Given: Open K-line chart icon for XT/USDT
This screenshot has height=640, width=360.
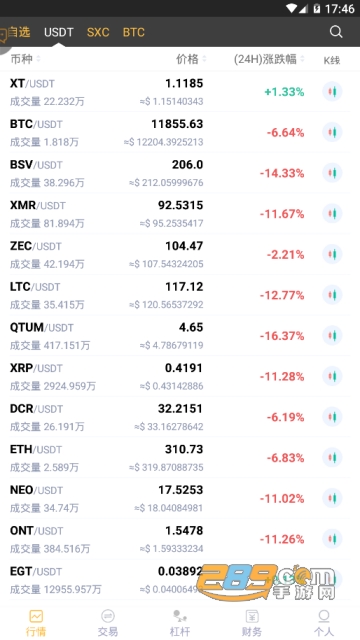Looking at the screenshot, I should [332, 91].
